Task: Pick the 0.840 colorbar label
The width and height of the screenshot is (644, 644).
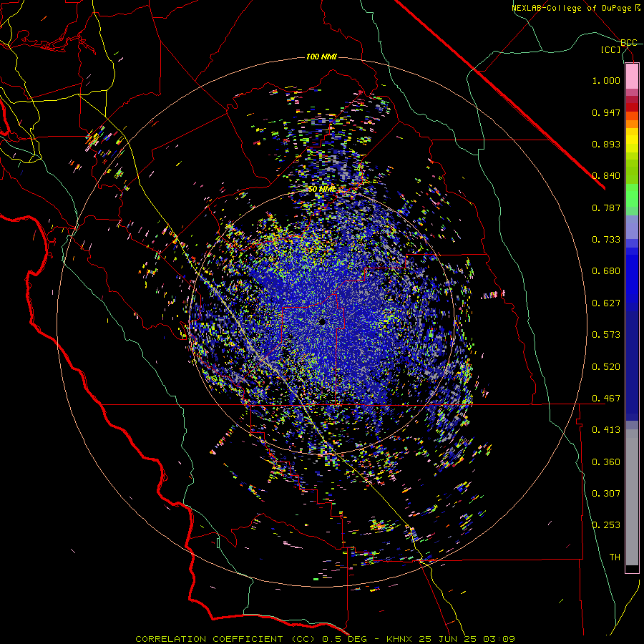Action: [x=606, y=176]
